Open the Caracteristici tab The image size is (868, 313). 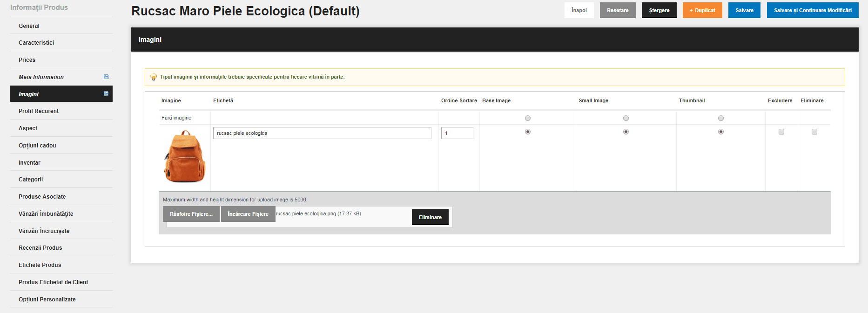pos(61,43)
